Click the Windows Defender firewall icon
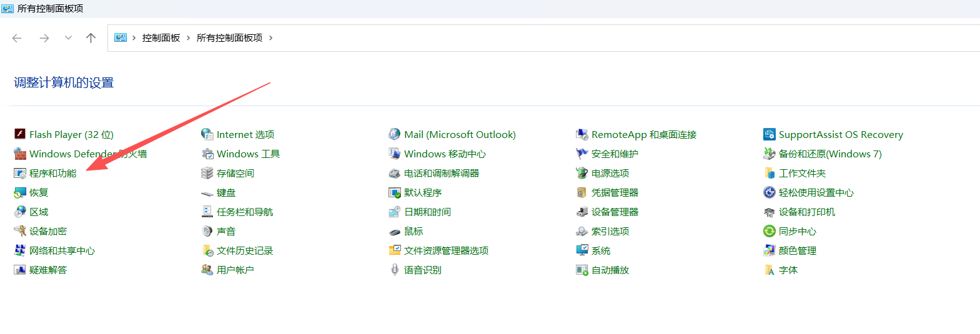Image resolution: width=980 pixels, height=334 pixels. pos(20,154)
